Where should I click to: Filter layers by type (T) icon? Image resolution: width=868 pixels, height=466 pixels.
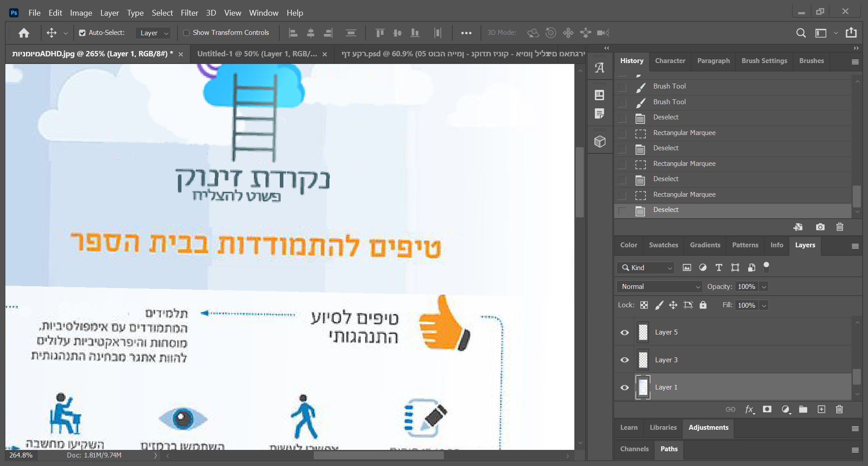click(x=719, y=267)
